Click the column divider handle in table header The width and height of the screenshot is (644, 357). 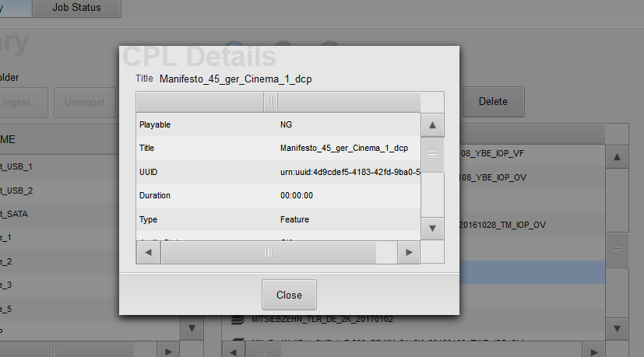click(271, 102)
